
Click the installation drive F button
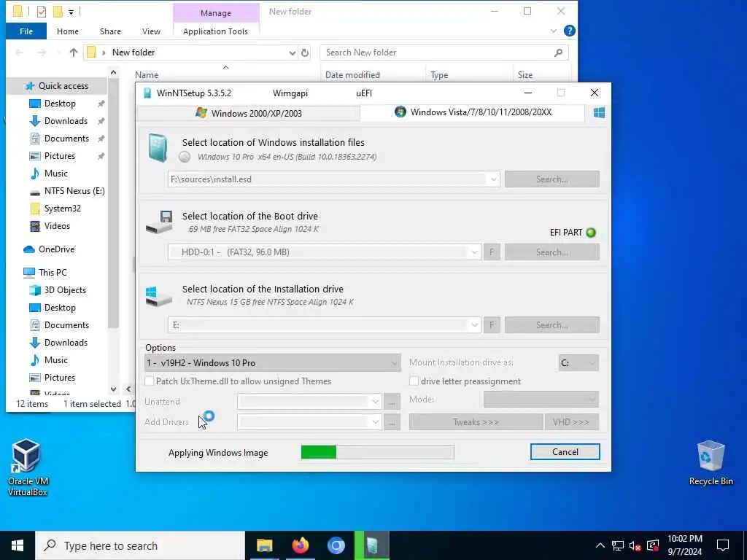[492, 324]
